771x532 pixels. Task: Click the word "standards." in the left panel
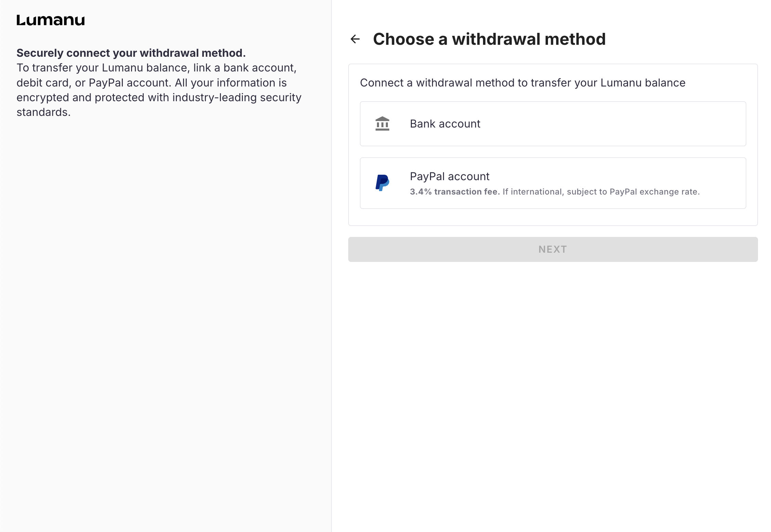pyautogui.click(x=43, y=112)
